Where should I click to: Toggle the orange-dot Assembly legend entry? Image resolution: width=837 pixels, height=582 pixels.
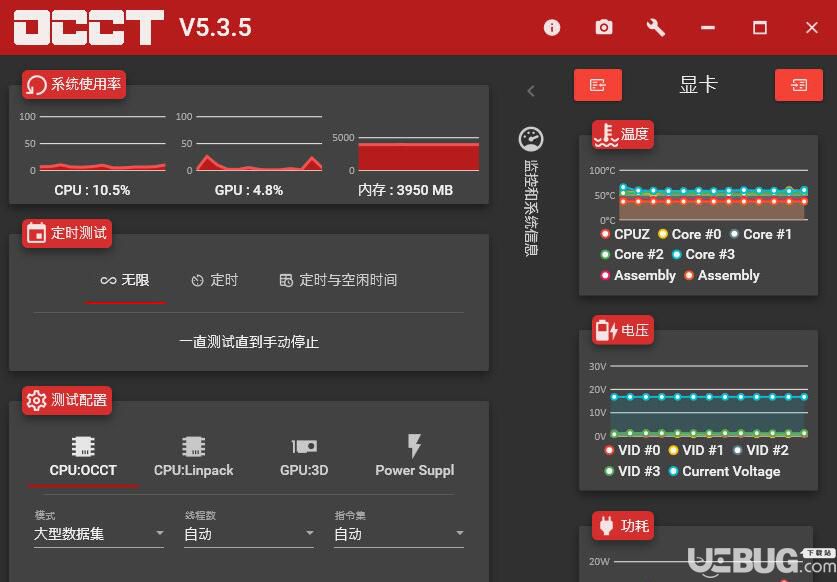722,276
